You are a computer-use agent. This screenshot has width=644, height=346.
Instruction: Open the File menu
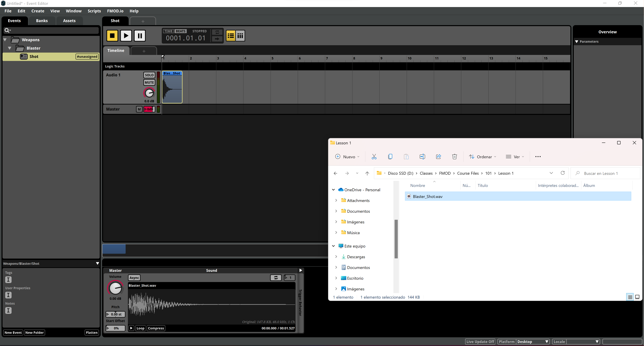click(8, 11)
